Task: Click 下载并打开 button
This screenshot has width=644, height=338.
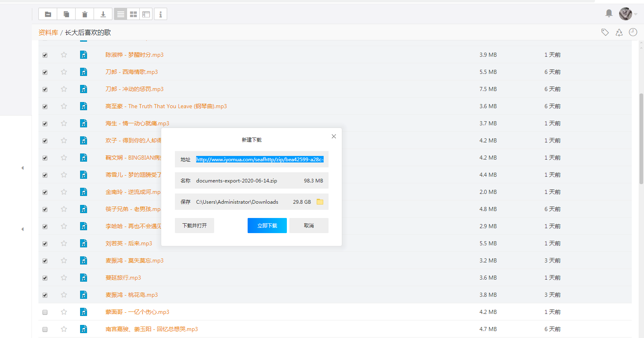Action: point(195,225)
